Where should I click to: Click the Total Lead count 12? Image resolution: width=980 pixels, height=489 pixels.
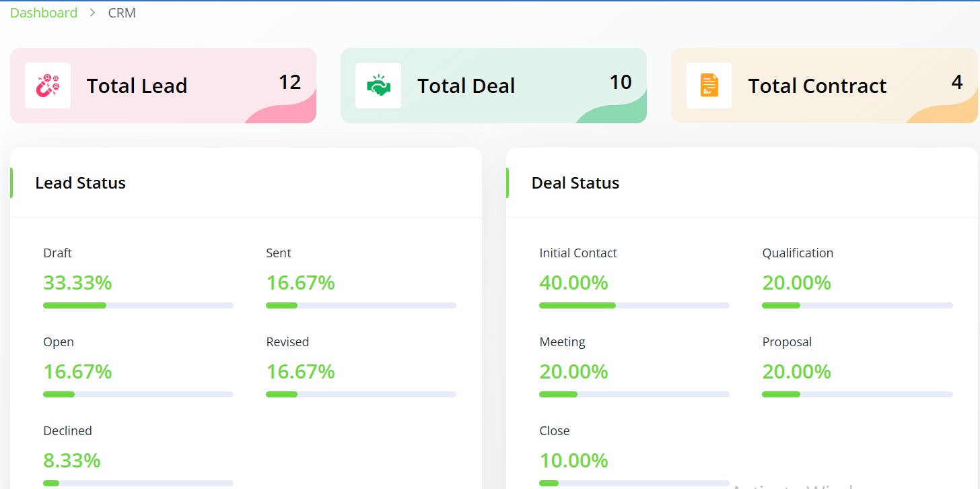(289, 82)
